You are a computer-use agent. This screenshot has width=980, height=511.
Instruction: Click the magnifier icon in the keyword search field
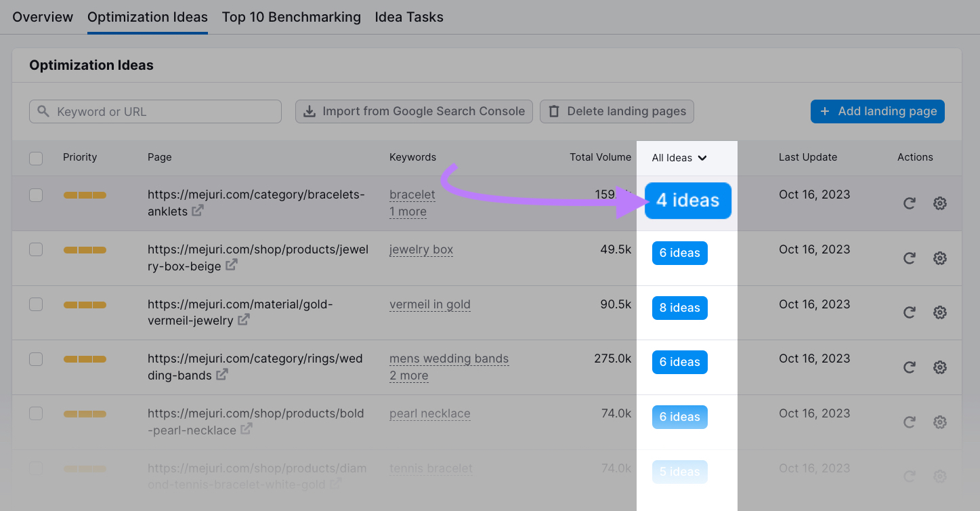[42, 111]
